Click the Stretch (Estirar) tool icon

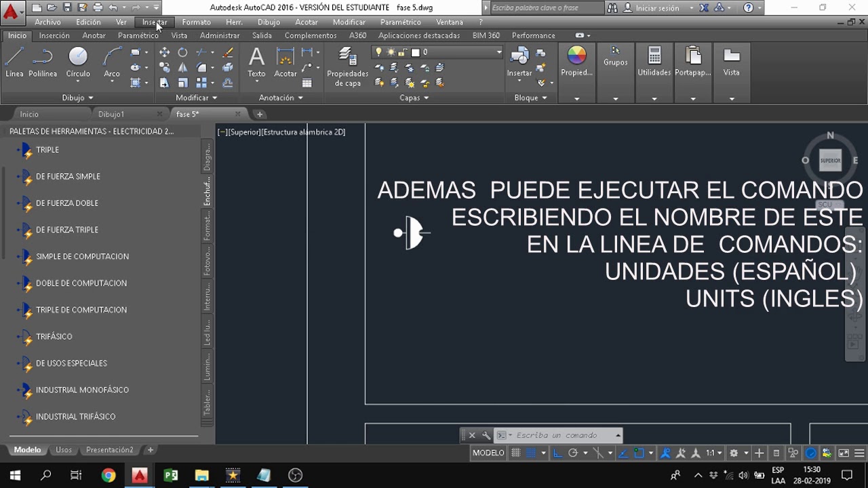164,83
